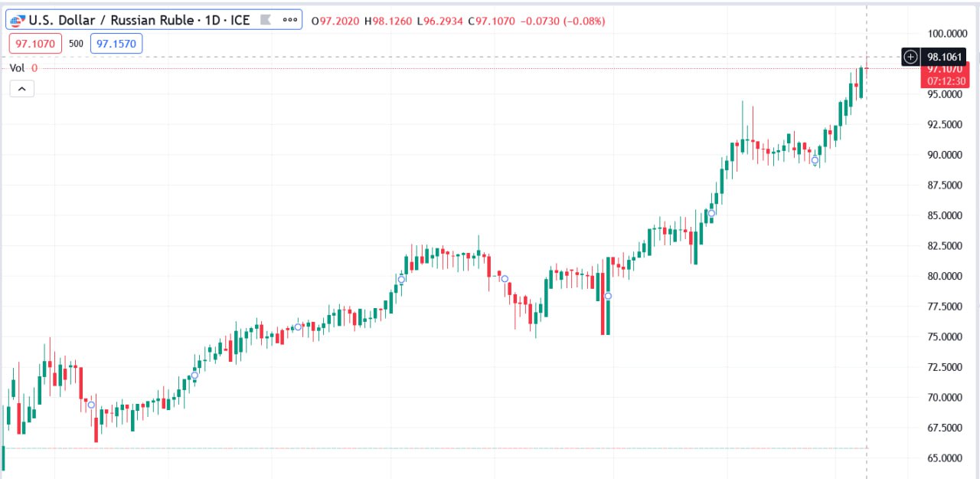
Task: Click the leftmost circle event marker near 69.5
Action: (x=91, y=405)
